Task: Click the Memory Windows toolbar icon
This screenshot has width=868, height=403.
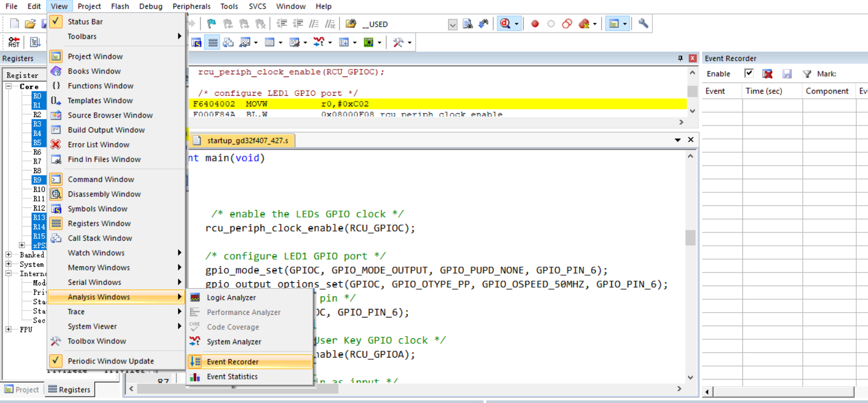Action: click(x=270, y=42)
